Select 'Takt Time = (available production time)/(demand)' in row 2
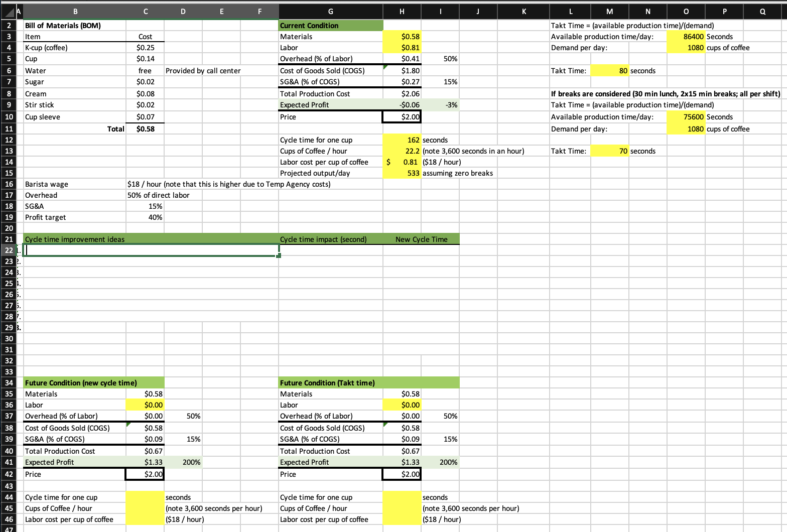 pyautogui.click(x=632, y=26)
